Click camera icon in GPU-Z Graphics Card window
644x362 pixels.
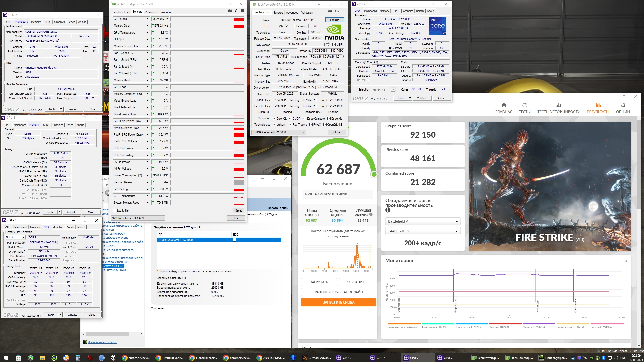click(x=330, y=11)
